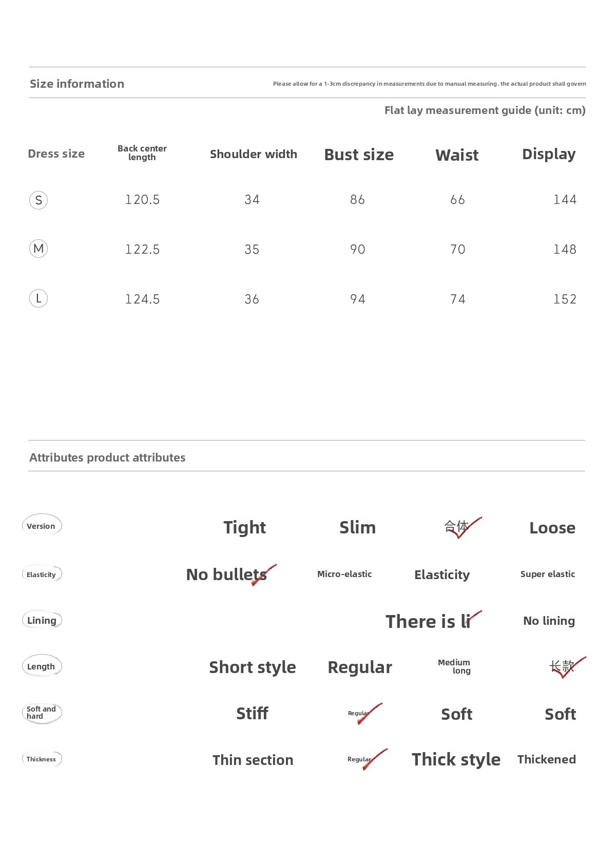Click the M size circle icon

click(38, 248)
